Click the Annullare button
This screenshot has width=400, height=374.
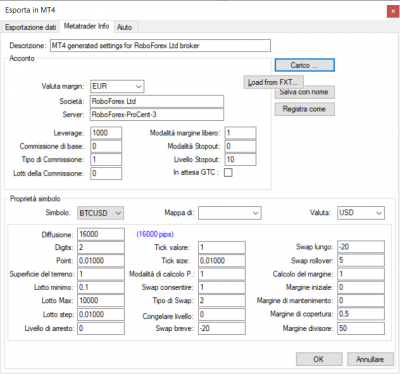(370, 359)
